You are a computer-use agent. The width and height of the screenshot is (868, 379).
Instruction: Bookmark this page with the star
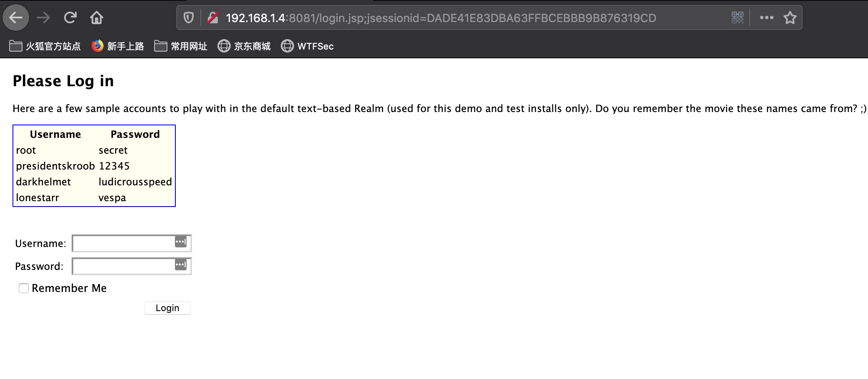[x=790, y=18]
